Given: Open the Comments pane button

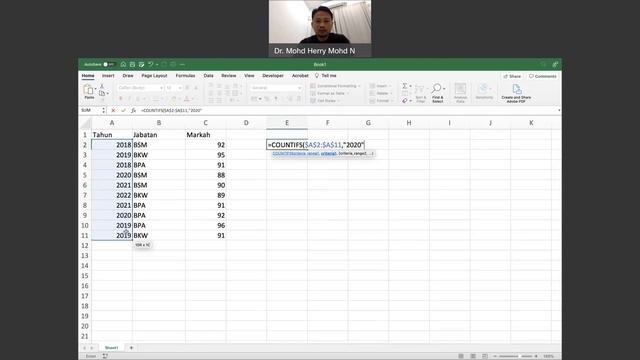Looking at the screenshot, I should click(x=543, y=76).
